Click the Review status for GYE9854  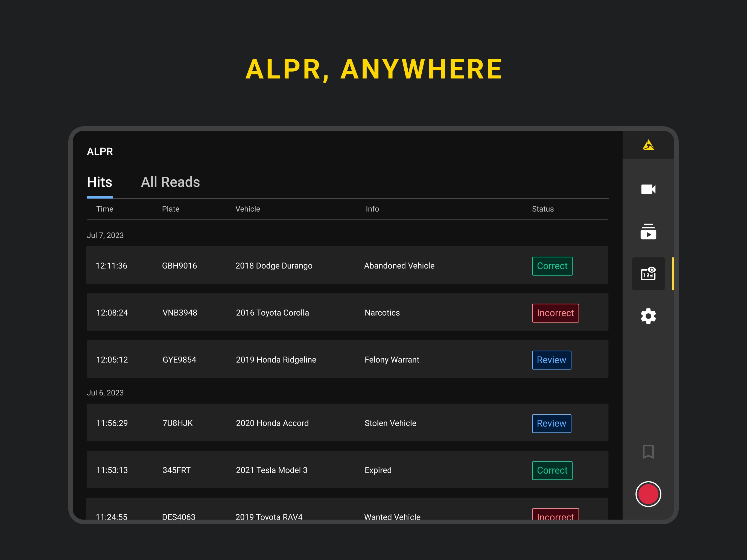pyautogui.click(x=552, y=360)
